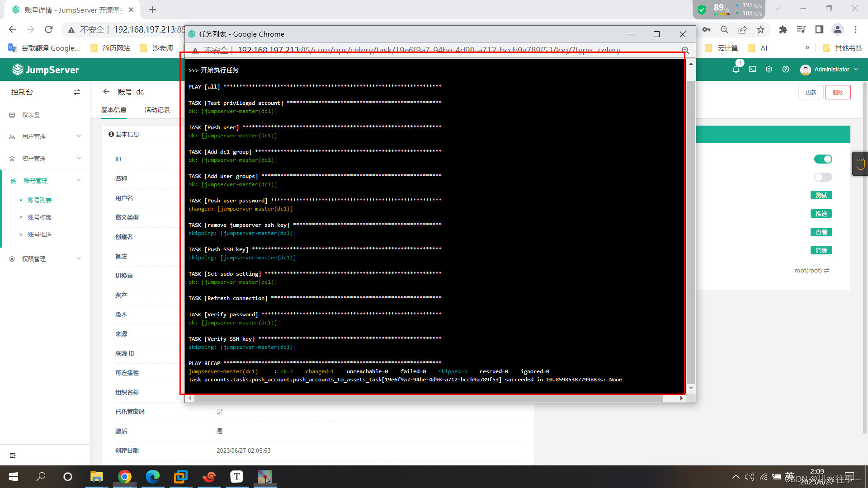Click the JumpServer logo

point(45,70)
